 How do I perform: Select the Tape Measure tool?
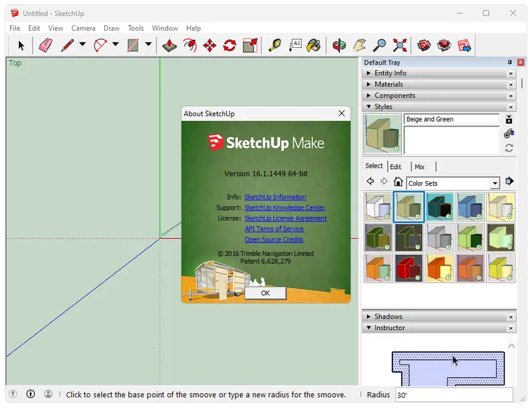coord(275,45)
